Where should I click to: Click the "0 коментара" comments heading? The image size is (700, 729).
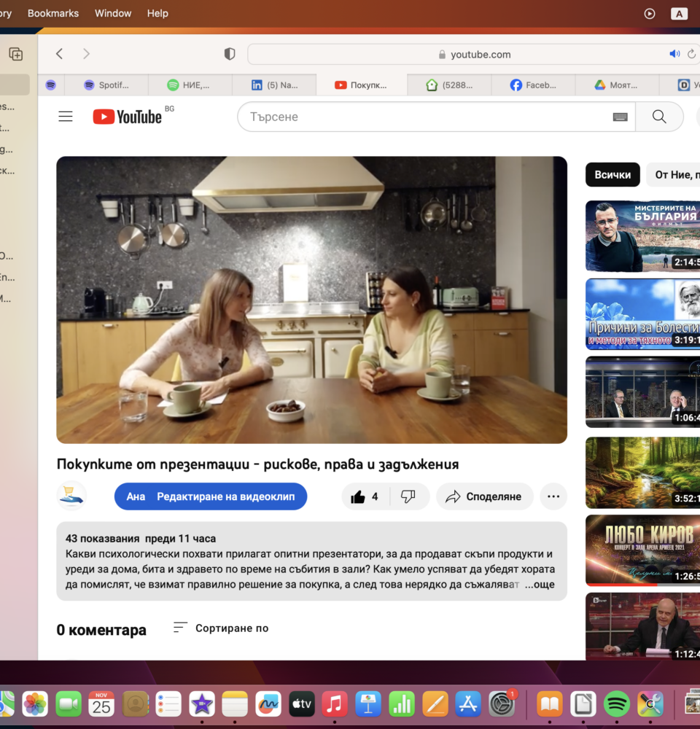point(101,630)
